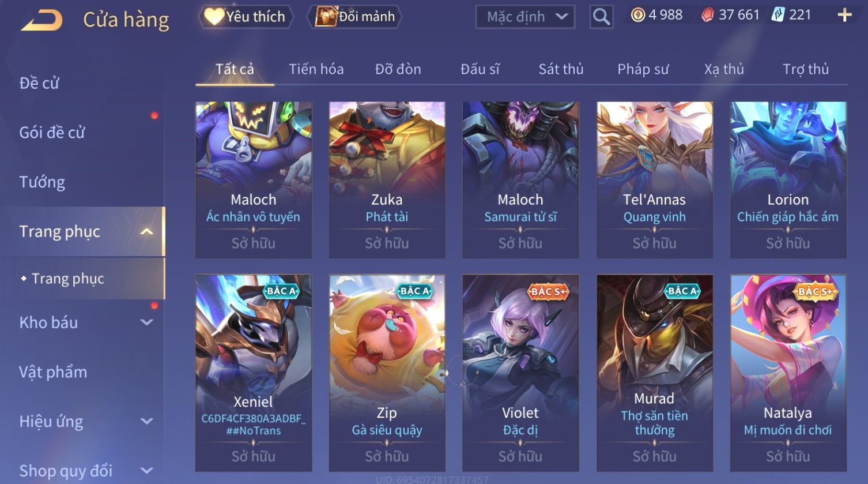The height and width of the screenshot is (484, 868).
Task: Collapse the Trang phục menu chevron
Action: [x=147, y=231]
